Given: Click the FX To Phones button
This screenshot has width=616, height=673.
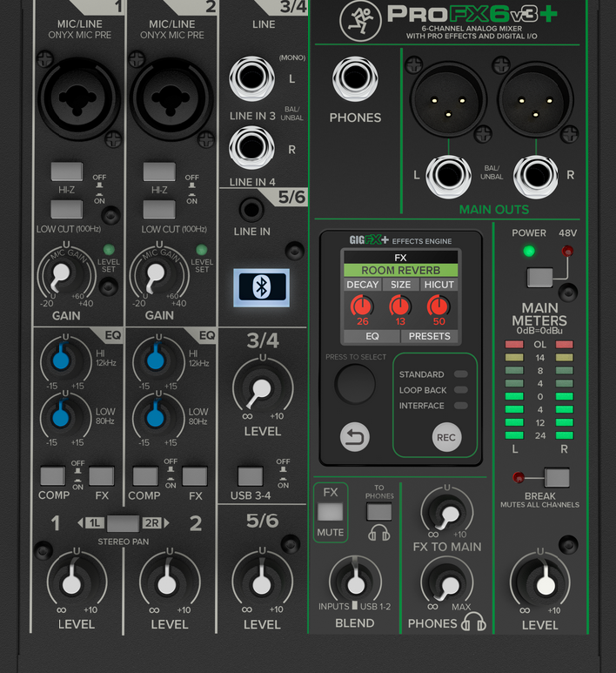Looking at the screenshot, I should [x=379, y=512].
